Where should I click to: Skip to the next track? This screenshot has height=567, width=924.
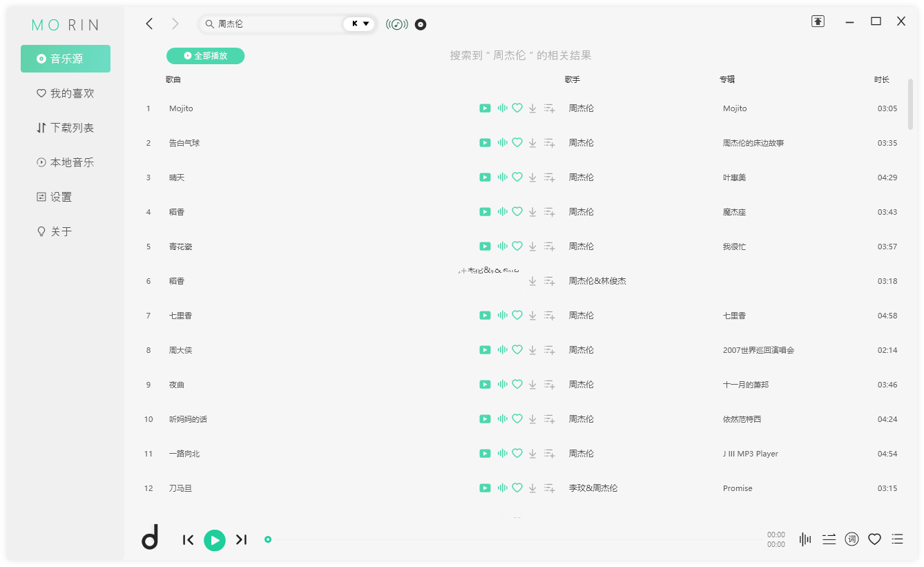point(241,540)
